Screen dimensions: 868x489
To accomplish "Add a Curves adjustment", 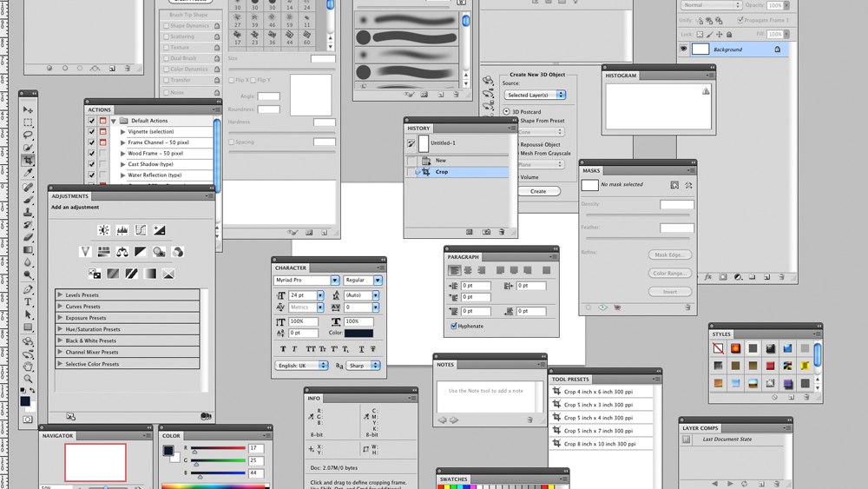I will (141, 230).
